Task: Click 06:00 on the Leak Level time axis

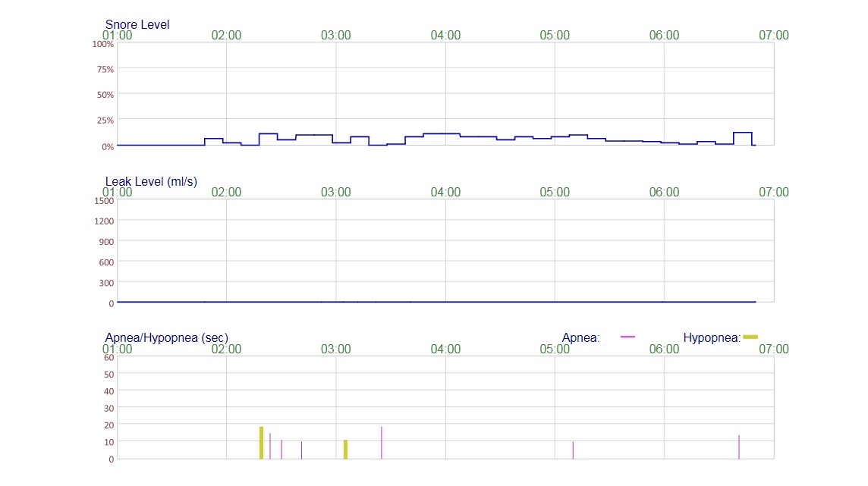Action: 665,193
